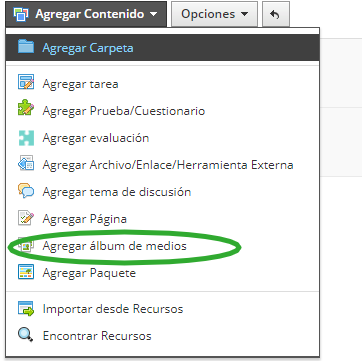Click the speech bubbles discussion icon
Screen dimensions: 362x361
(x=26, y=191)
